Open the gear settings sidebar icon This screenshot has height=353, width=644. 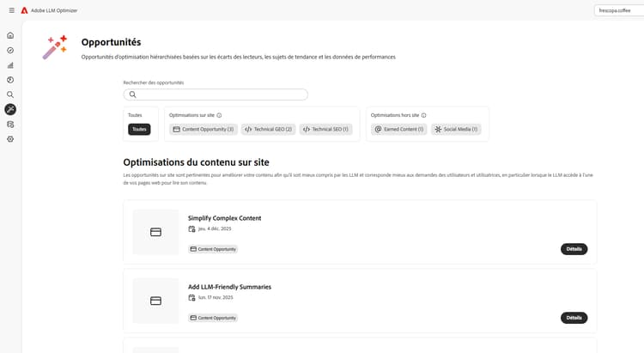(x=10, y=139)
